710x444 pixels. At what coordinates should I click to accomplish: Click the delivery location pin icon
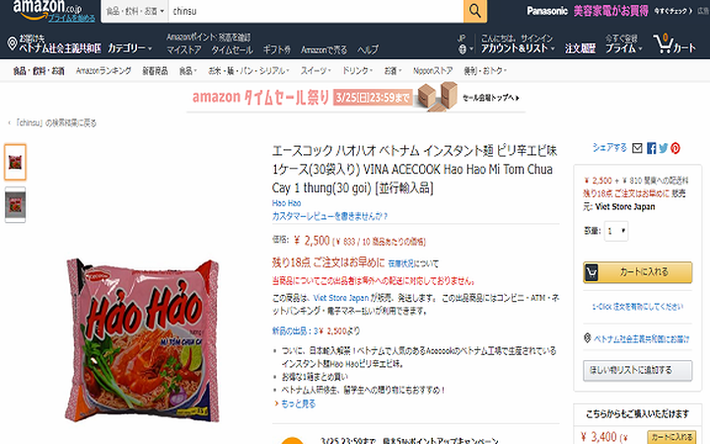click(12, 44)
